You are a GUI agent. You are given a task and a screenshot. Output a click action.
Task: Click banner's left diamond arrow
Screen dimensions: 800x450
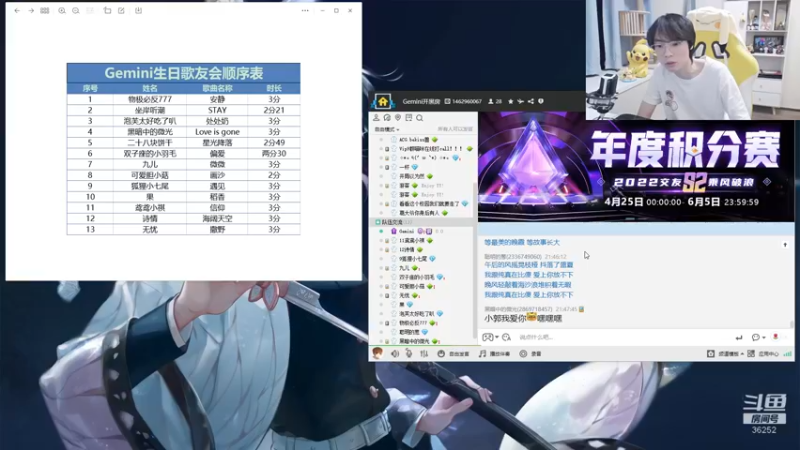(x=601, y=182)
